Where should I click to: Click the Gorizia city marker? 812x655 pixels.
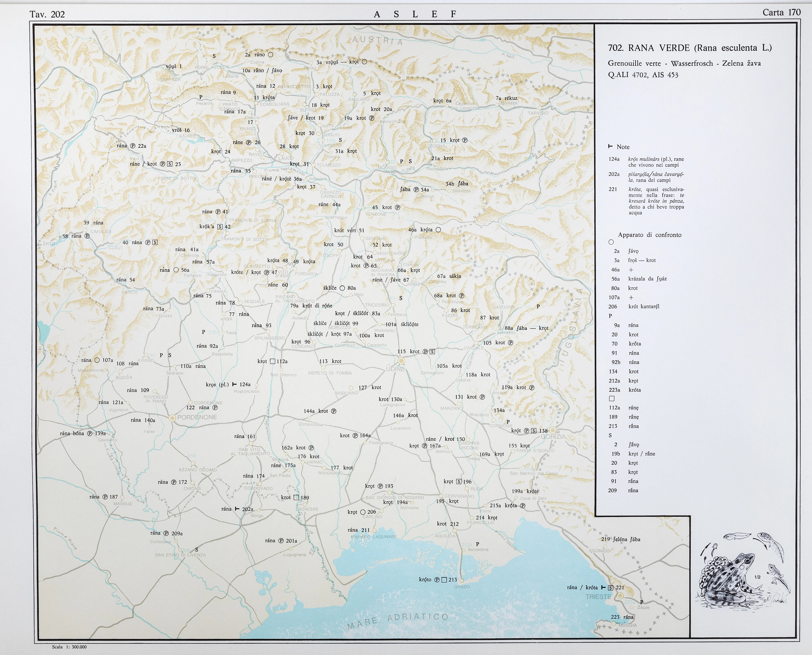point(553,430)
